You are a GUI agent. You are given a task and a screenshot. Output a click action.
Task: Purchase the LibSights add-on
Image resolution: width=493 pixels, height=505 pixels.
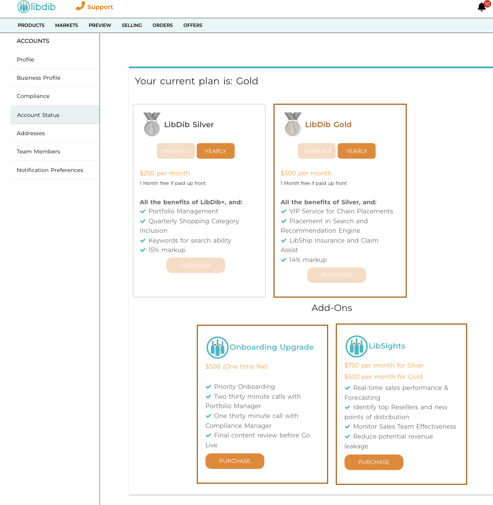(374, 462)
